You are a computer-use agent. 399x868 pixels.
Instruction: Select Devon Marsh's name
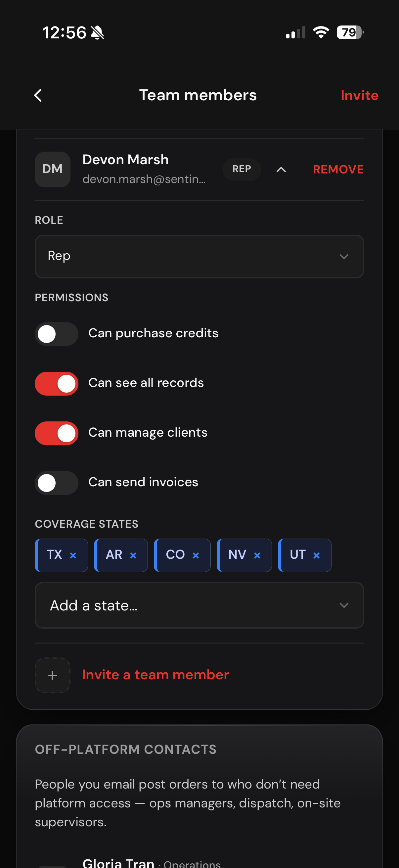click(x=126, y=160)
